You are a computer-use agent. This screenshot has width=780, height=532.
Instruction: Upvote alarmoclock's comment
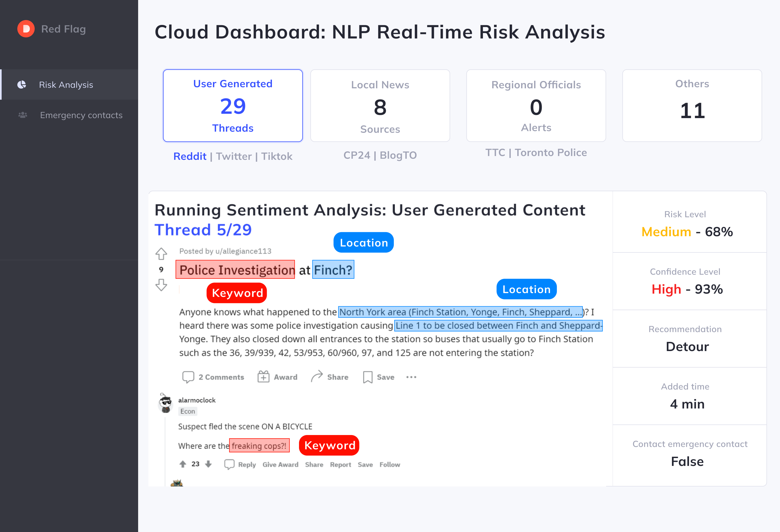point(183,464)
